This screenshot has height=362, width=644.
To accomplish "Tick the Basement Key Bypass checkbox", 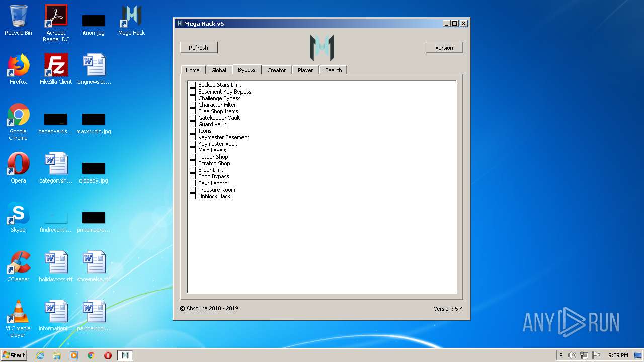I will coord(192,92).
